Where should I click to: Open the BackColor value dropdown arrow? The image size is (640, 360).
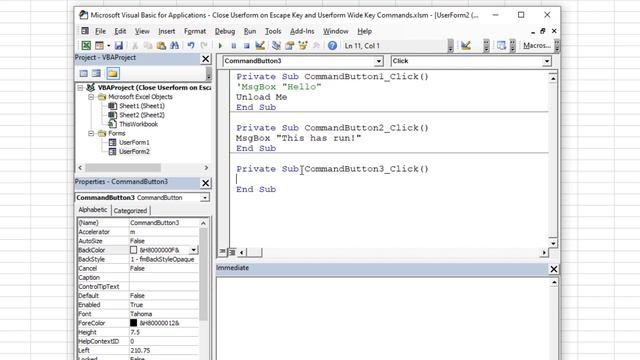tap(193, 250)
